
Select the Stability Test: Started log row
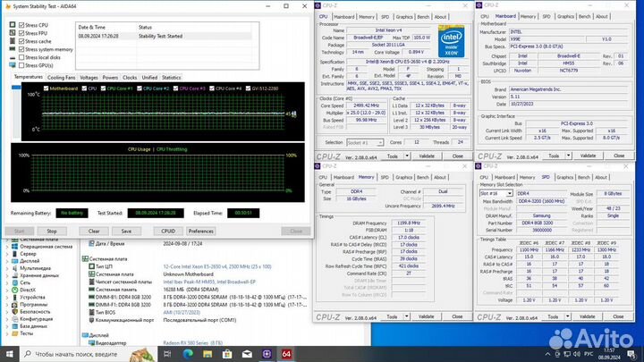pyautogui.click(x=165, y=36)
